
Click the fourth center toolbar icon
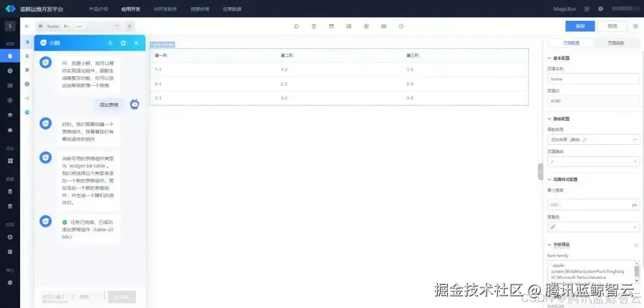click(349, 26)
